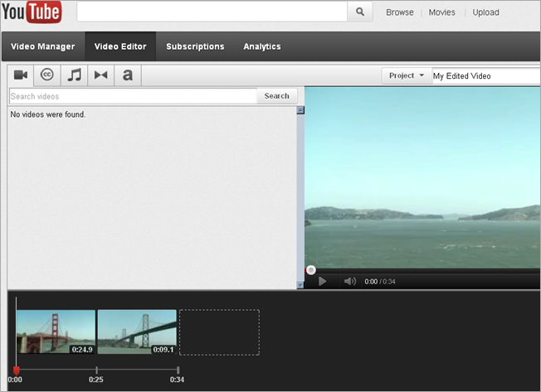The image size is (541, 392).
Task: Play the preview video
Action: point(322,282)
